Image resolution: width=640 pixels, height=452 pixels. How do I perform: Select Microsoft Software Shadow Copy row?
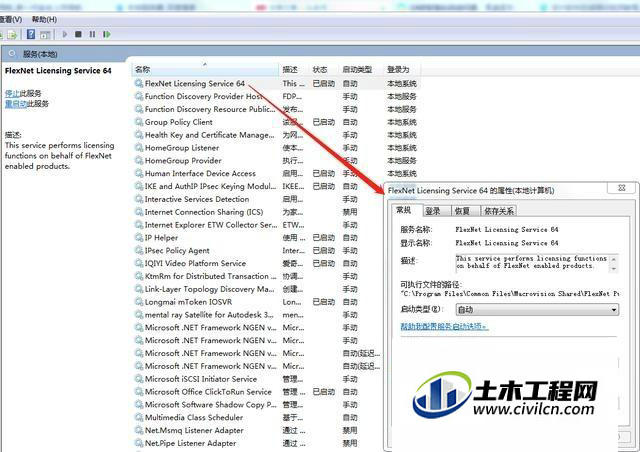(259, 405)
